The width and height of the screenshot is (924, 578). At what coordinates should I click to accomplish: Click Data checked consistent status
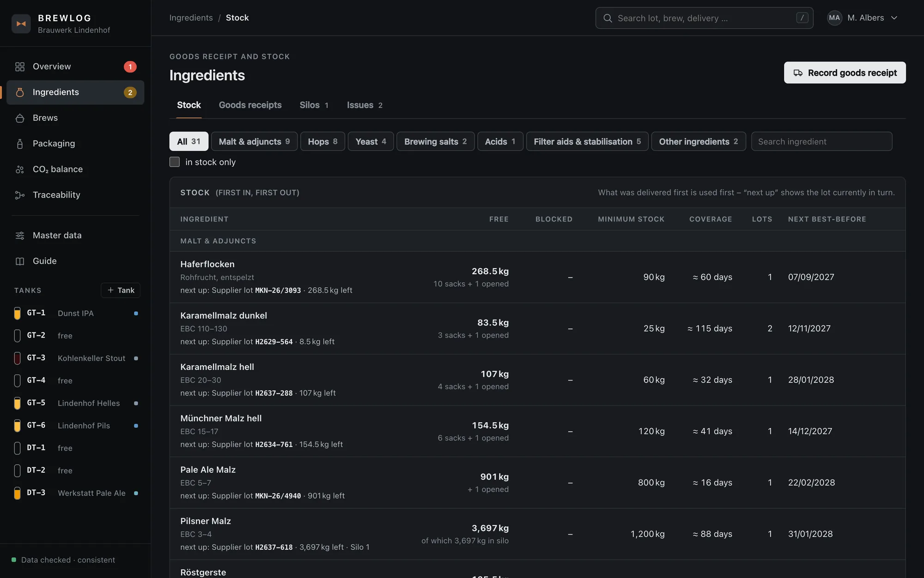tap(63, 560)
